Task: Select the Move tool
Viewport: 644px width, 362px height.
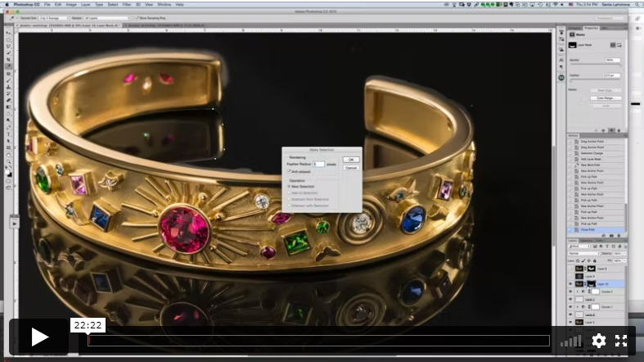Action: click(x=9, y=33)
